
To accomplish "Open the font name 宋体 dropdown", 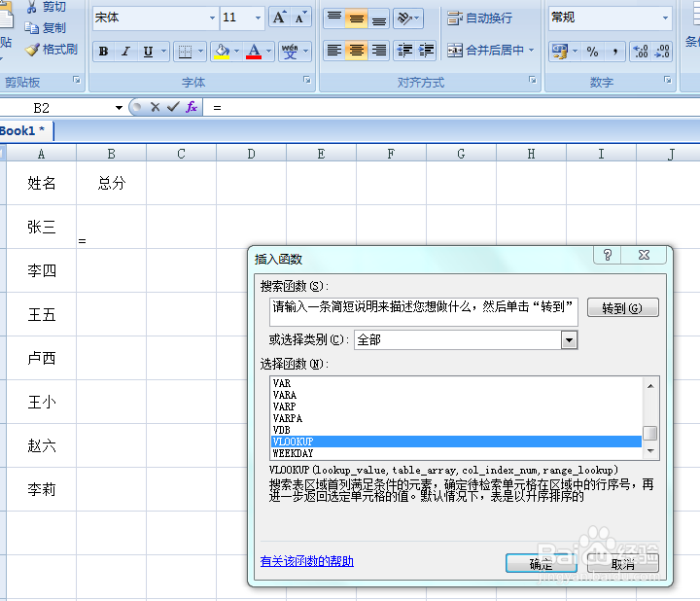I will pos(213,18).
